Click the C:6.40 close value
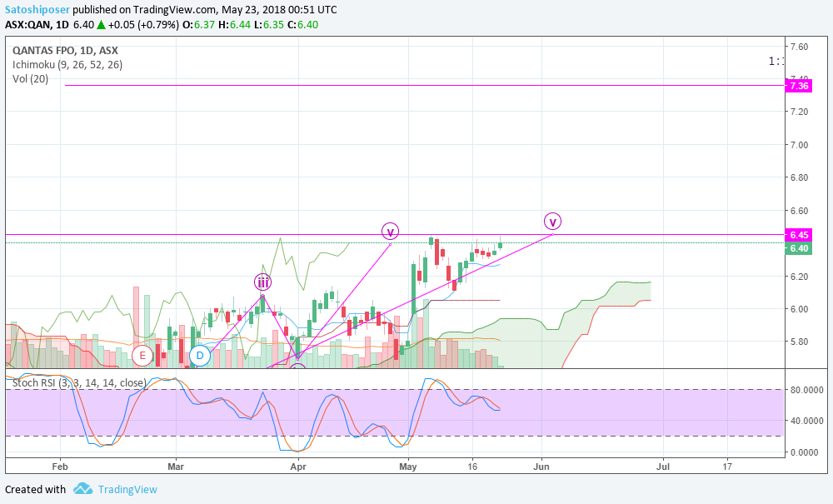The width and height of the screenshot is (833, 504). pyautogui.click(x=303, y=24)
